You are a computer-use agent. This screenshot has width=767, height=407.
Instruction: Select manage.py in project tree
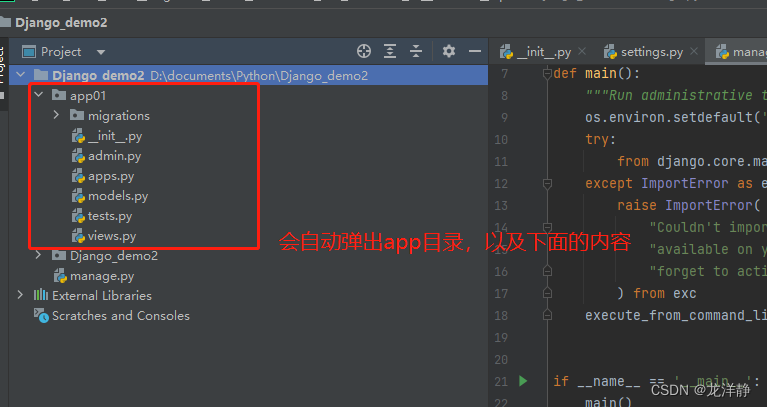coord(102,276)
